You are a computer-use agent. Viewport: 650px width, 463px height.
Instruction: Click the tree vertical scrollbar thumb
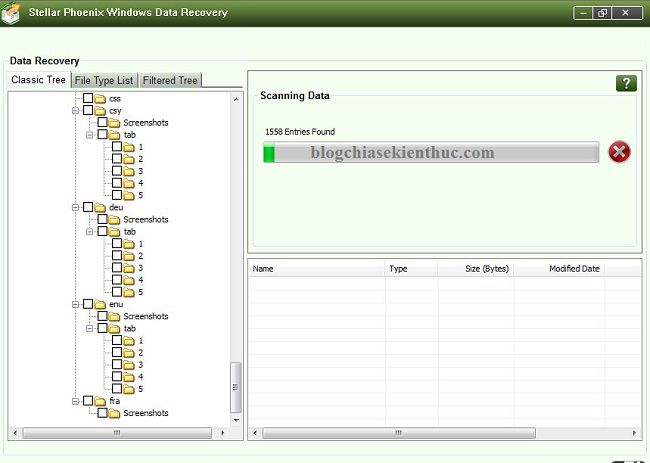pyautogui.click(x=235, y=387)
